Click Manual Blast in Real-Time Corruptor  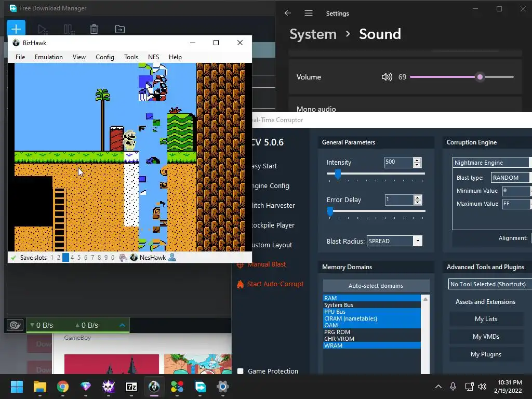pyautogui.click(x=267, y=264)
